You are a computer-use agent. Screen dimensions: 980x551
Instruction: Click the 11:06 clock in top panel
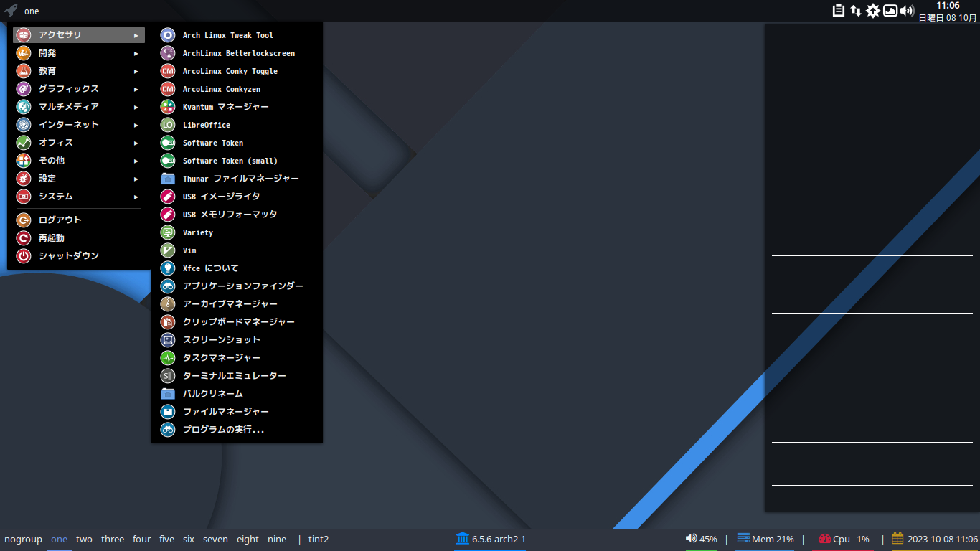point(948,6)
